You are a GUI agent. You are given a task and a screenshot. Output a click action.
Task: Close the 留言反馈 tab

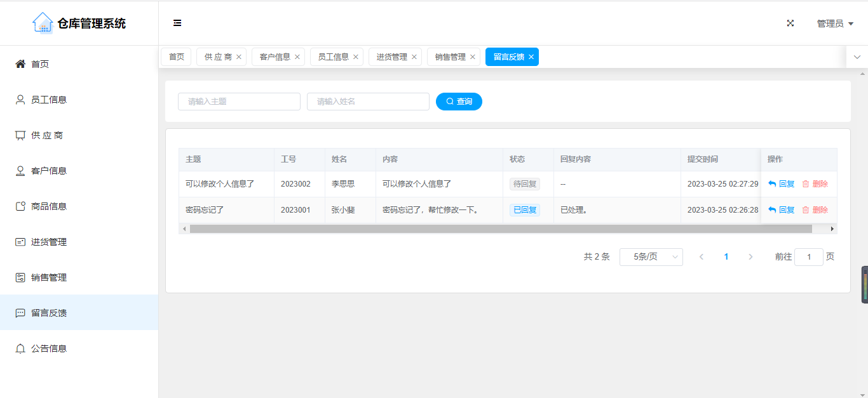pos(531,57)
